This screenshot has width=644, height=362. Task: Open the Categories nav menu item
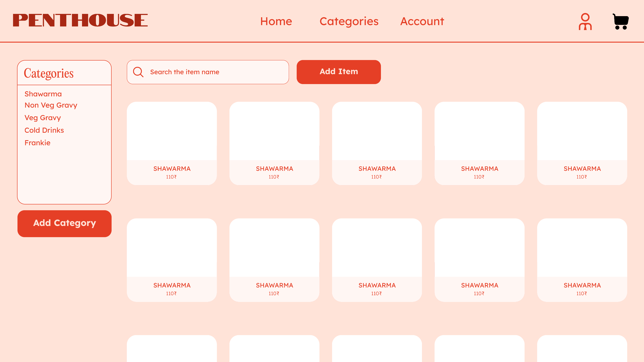[x=349, y=22]
